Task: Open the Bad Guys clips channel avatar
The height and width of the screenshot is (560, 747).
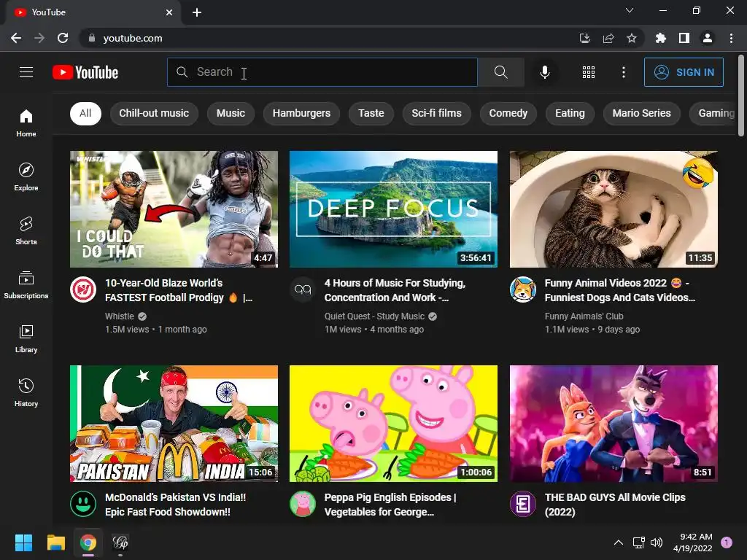Action: (x=522, y=504)
